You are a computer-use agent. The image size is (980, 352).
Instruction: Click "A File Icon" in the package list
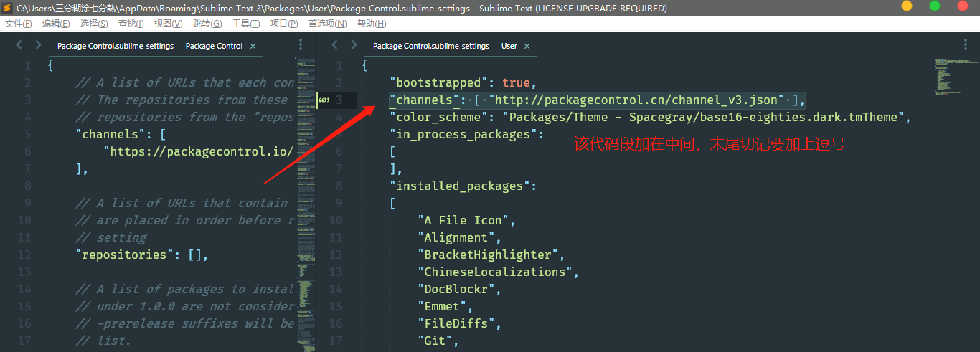point(463,220)
